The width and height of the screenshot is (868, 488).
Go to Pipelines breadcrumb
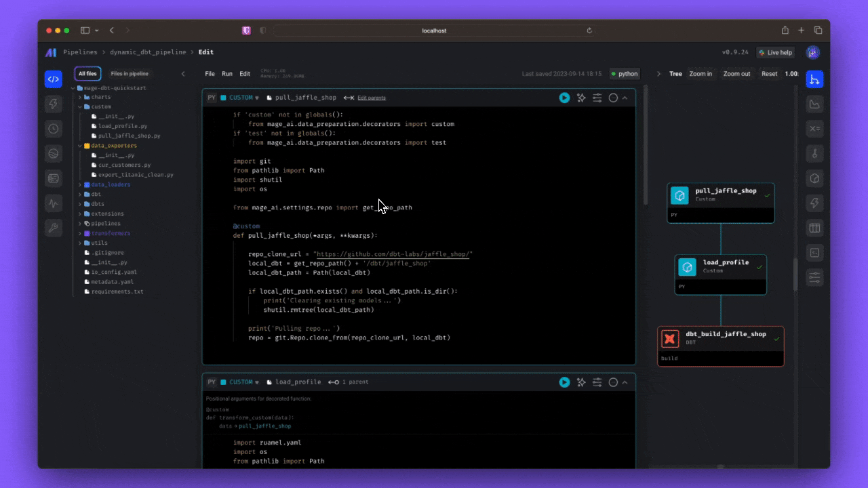pos(80,52)
